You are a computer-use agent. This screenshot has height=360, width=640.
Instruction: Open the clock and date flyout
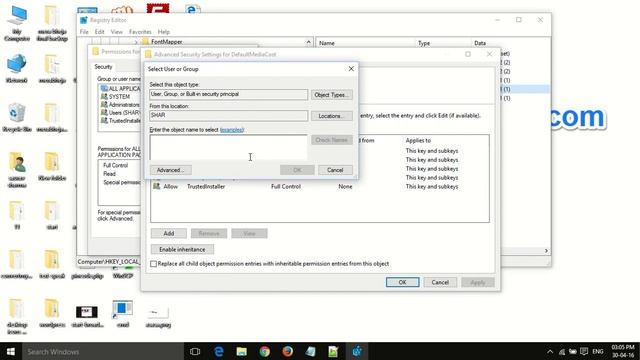(623, 351)
